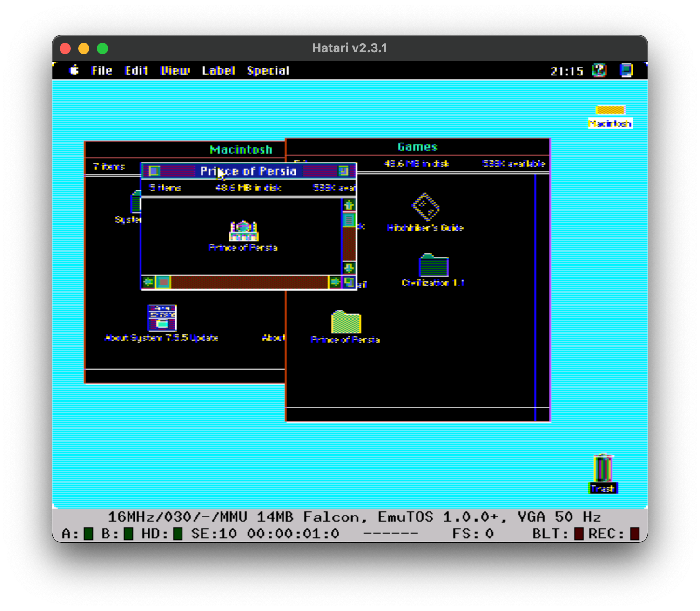
Task: Open the Special menu
Action: (x=268, y=70)
